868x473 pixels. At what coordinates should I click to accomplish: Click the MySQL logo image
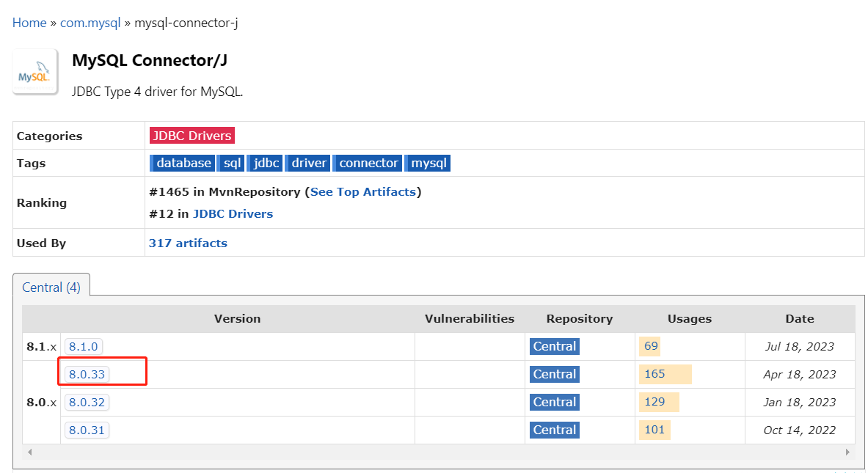coord(35,72)
